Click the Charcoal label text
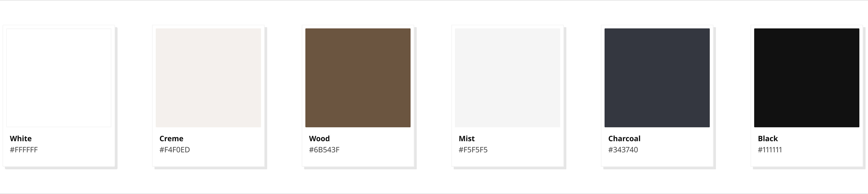 (x=624, y=139)
